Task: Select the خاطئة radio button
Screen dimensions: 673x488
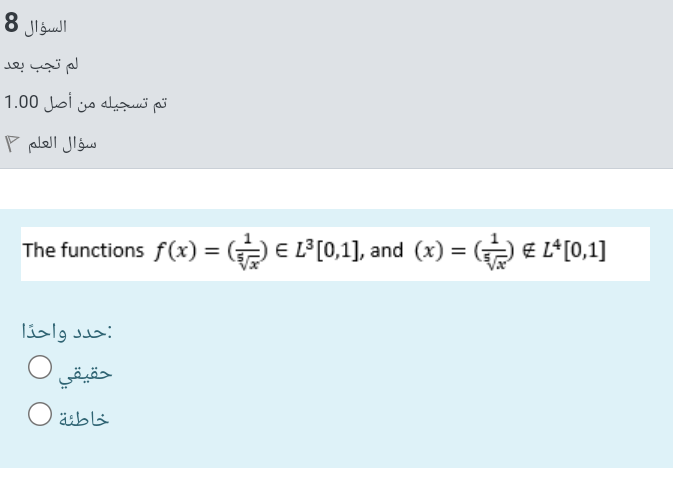Action: 40,414
